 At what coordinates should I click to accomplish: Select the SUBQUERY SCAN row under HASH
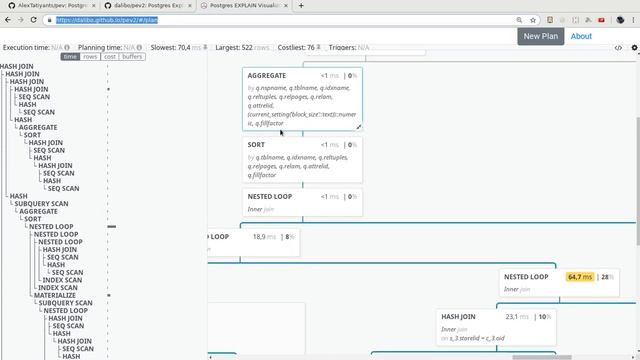(x=41, y=204)
